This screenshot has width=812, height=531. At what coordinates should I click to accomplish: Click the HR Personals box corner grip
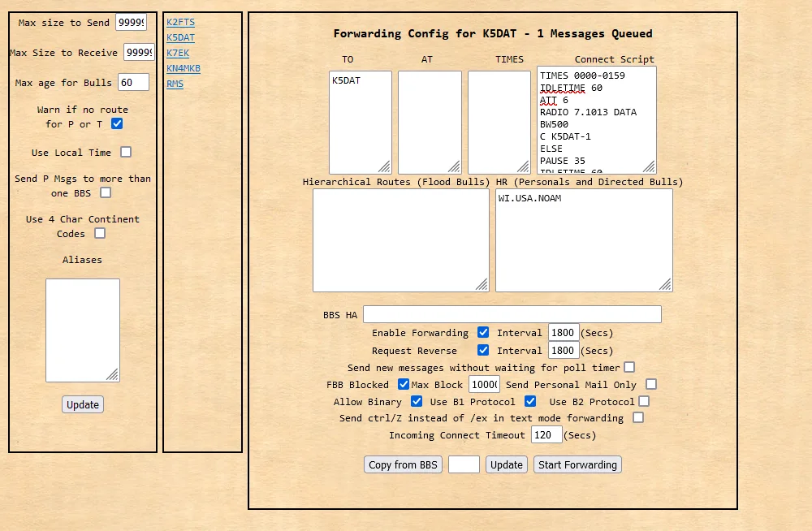click(666, 284)
